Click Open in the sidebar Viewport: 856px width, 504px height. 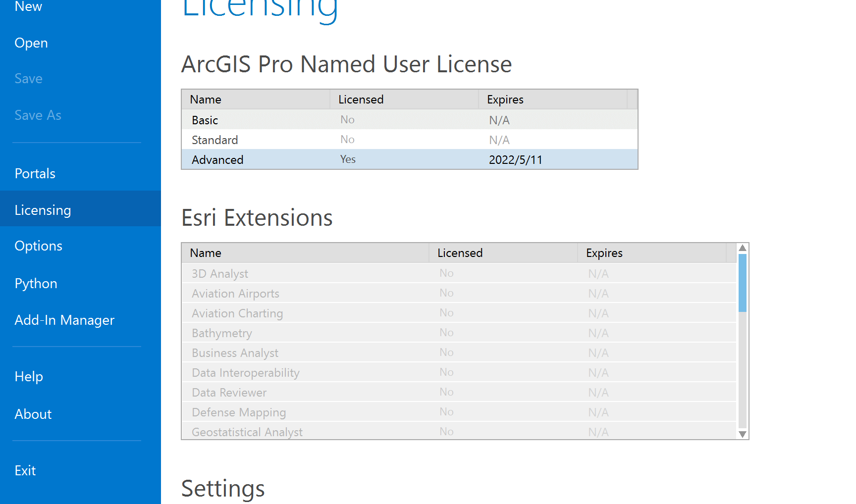pyautogui.click(x=31, y=43)
